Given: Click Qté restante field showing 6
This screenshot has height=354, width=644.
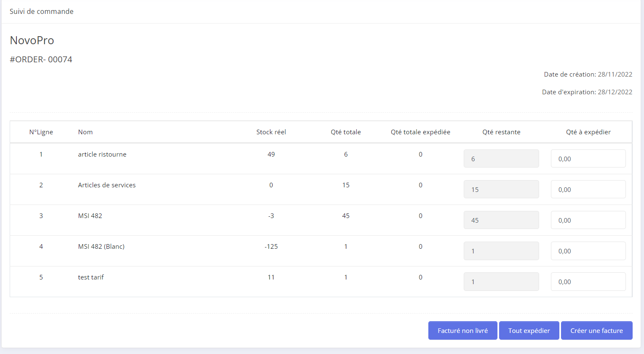Looking at the screenshot, I should (x=501, y=159).
